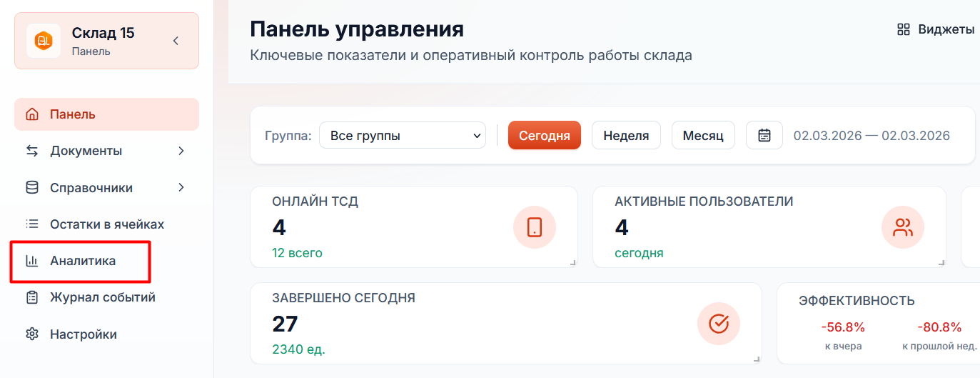Click the arrows icon beside Документы

pyautogui.click(x=32, y=151)
